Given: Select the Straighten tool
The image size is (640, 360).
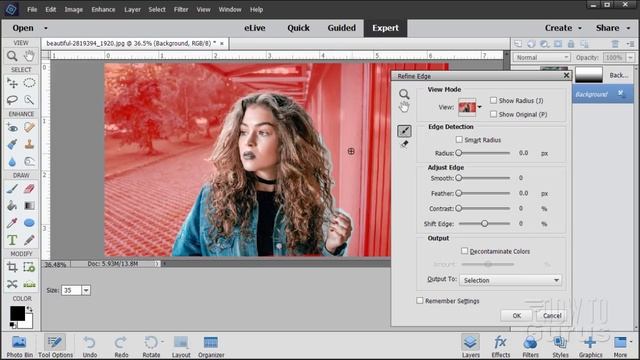Looking at the screenshot, I should [x=29, y=284].
